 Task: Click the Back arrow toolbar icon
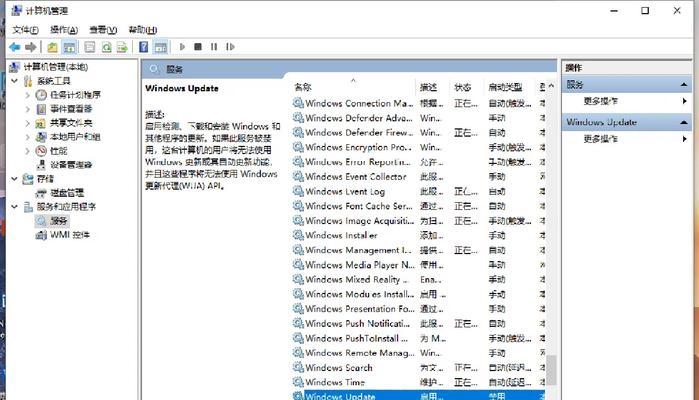coord(15,47)
